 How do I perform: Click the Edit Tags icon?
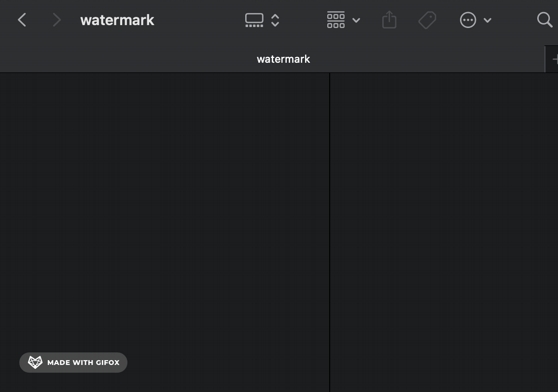[427, 20]
